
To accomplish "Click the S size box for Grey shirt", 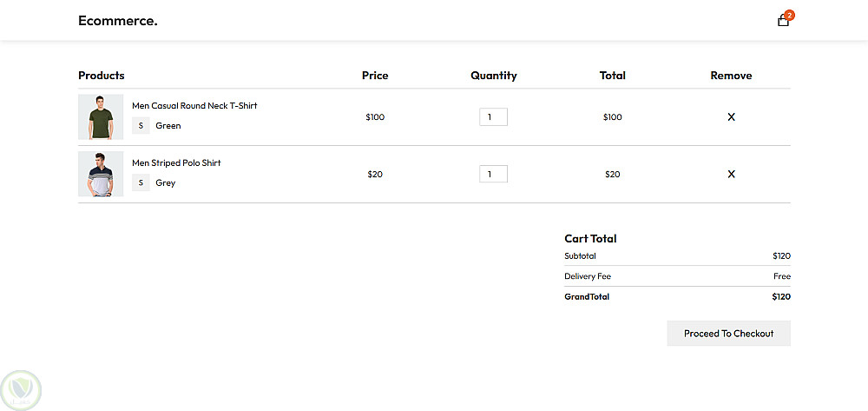I will coord(141,182).
